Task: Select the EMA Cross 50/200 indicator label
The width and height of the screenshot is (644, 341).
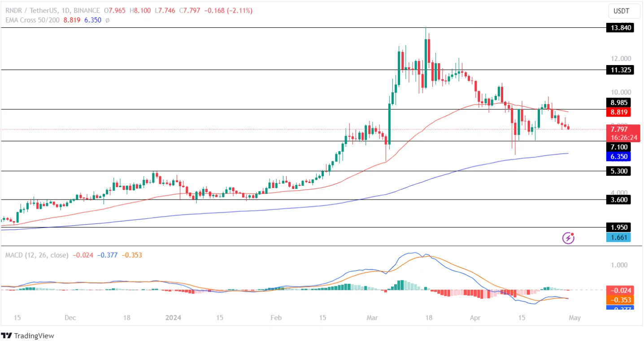Action: (33, 20)
